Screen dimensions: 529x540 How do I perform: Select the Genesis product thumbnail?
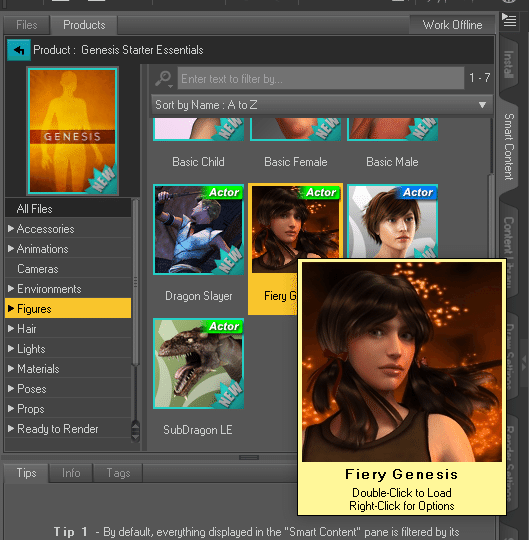tap(73, 131)
